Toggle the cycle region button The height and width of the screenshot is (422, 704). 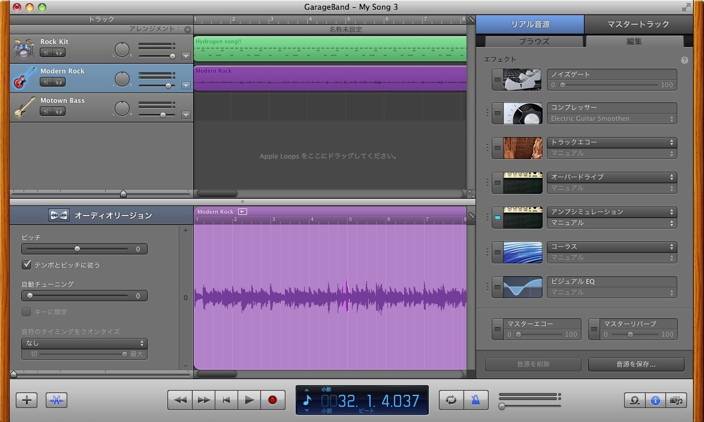(x=451, y=400)
